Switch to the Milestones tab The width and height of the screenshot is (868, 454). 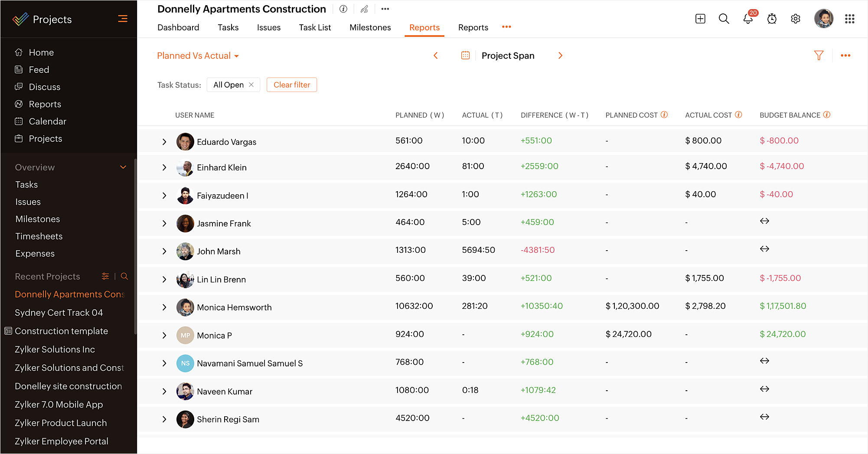(370, 27)
